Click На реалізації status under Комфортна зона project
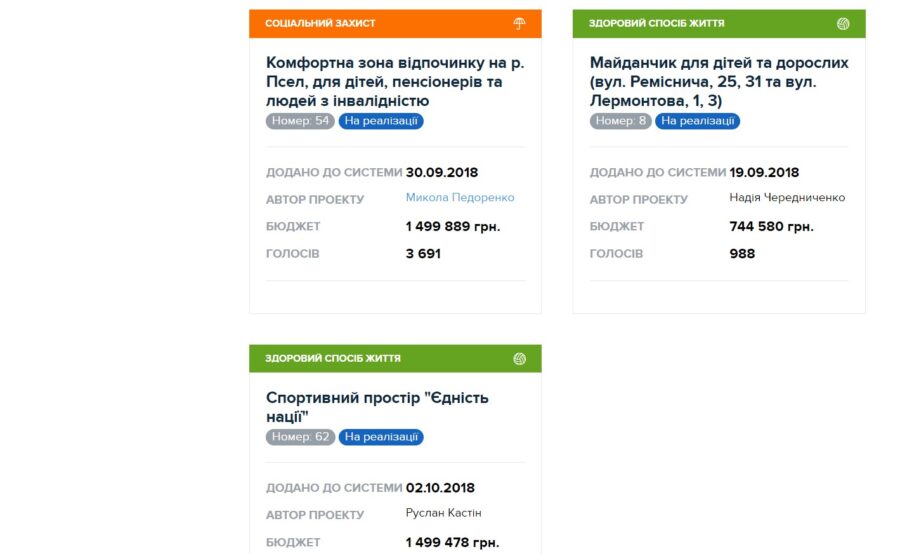The image size is (900, 554). [381, 121]
